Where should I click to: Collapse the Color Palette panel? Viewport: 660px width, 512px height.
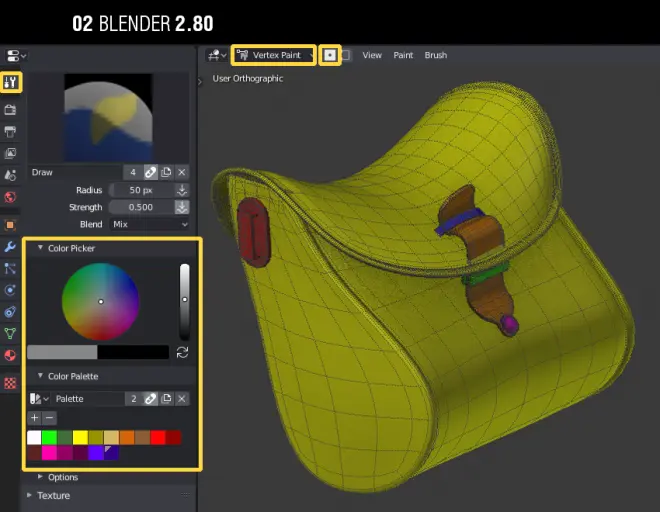pos(40,376)
